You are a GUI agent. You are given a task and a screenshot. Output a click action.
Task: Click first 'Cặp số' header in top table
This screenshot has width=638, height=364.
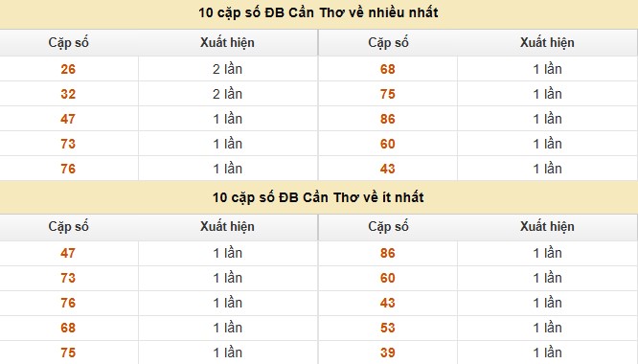click(x=68, y=43)
